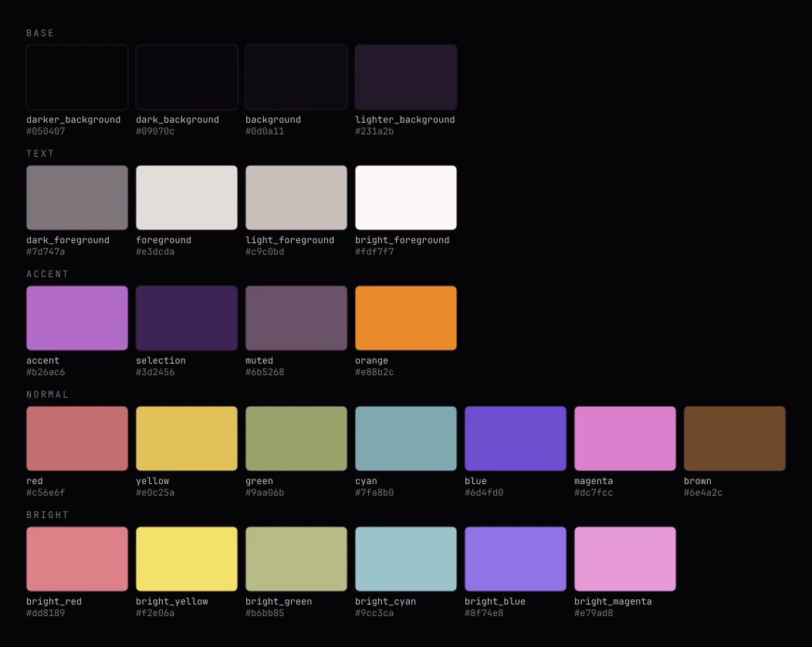
Task: Click the bright_foreground label text
Action: [402, 240]
